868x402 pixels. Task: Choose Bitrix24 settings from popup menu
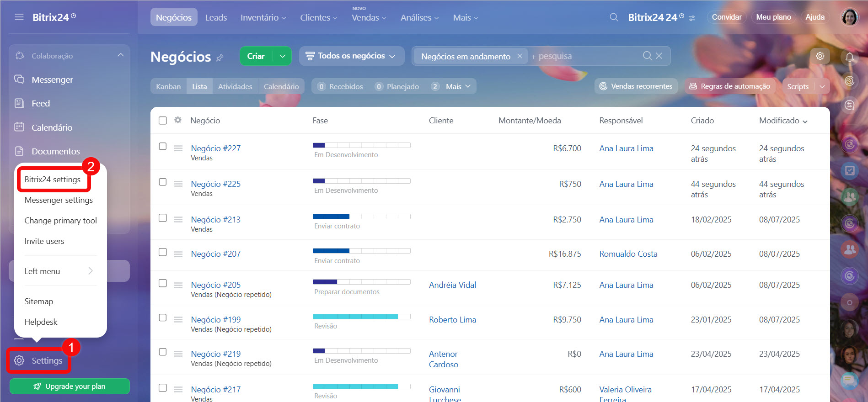click(53, 180)
